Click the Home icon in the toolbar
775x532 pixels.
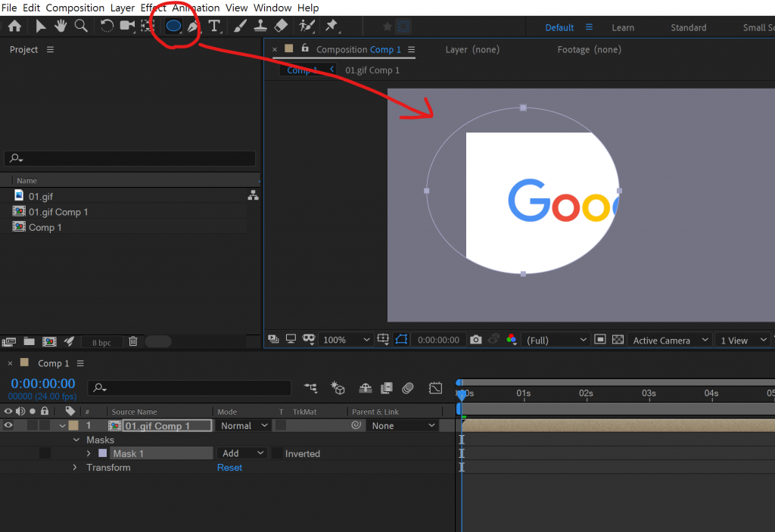click(x=15, y=26)
